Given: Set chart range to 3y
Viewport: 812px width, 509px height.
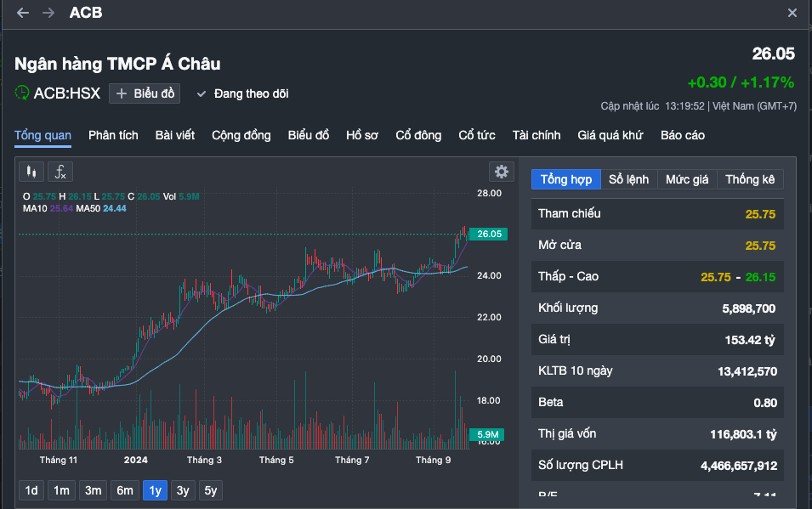Looking at the screenshot, I should (x=183, y=490).
